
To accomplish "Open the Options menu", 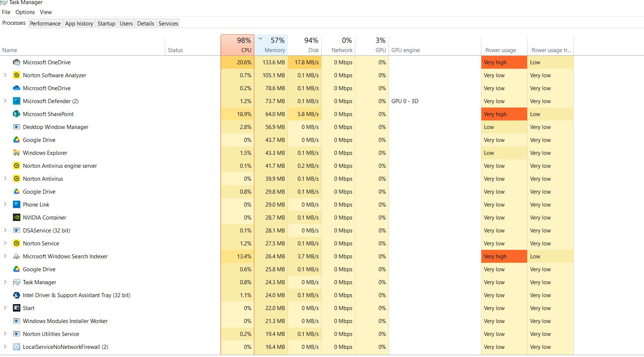I will click(25, 12).
